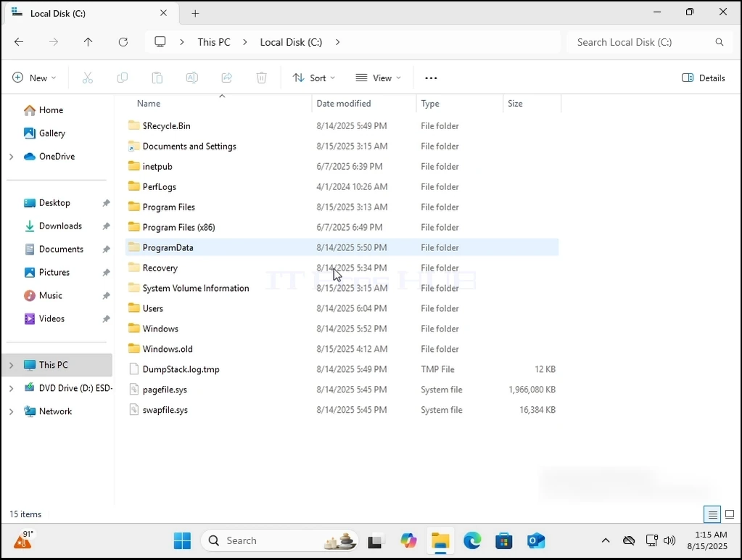
Task: Expand the Network tree node
Action: (x=12, y=412)
